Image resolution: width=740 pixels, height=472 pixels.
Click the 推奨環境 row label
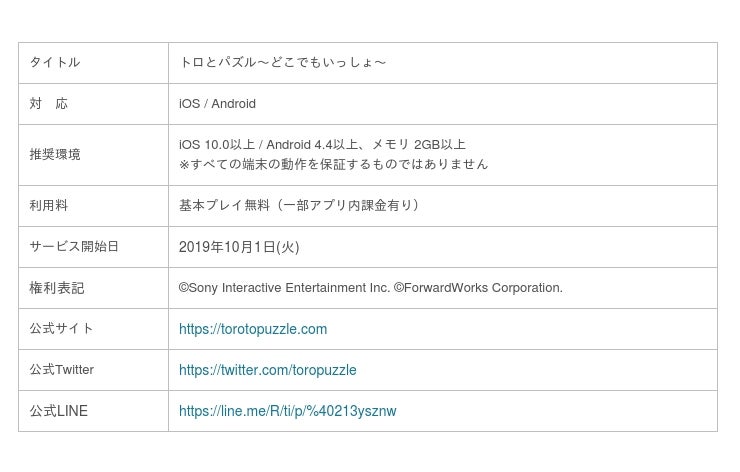click(x=55, y=155)
